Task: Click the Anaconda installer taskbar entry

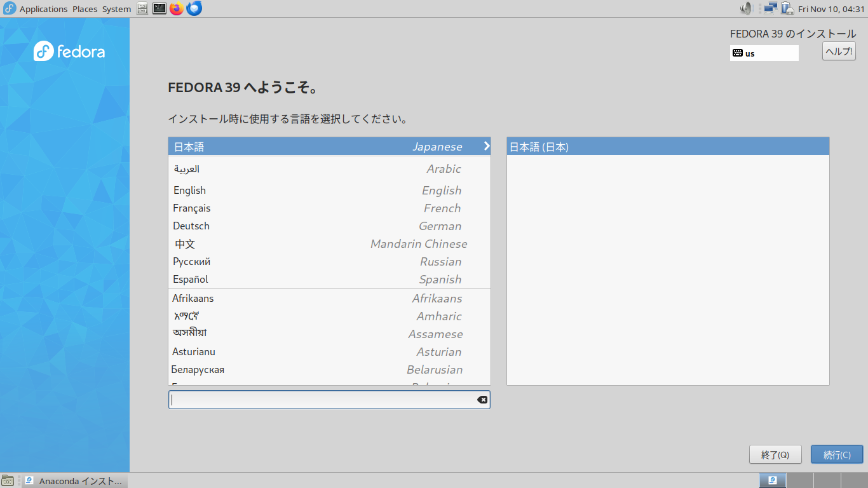Action: pyautogui.click(x=74, y=481)
